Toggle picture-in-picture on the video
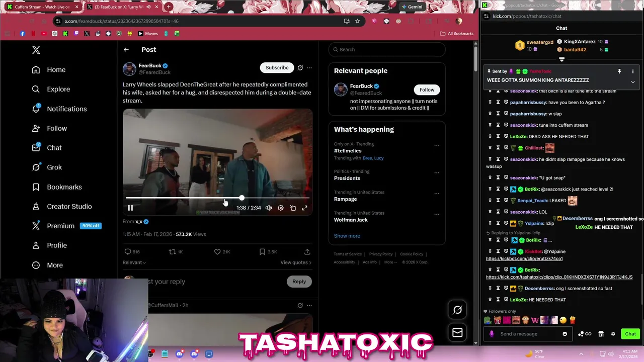The height and width of the screenshot is (362, 644). coord(293,208)
